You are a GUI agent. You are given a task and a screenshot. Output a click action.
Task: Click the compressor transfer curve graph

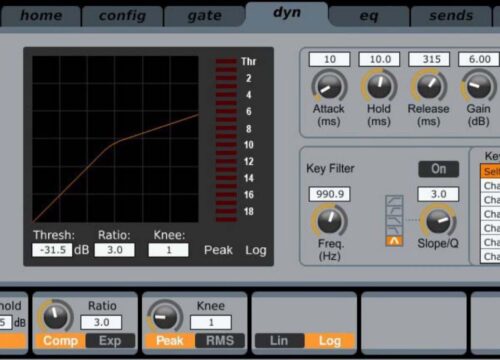tap(115, 139)
